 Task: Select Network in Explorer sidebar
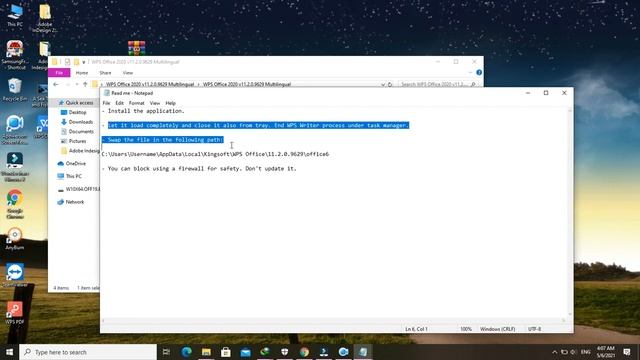pos(71,202)
